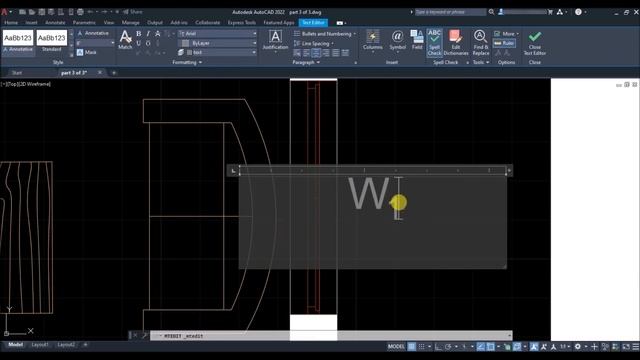The height and width of the screenshot is (360, 640).
Task: Click the MODEL space status button
Action: pos(396,347)
